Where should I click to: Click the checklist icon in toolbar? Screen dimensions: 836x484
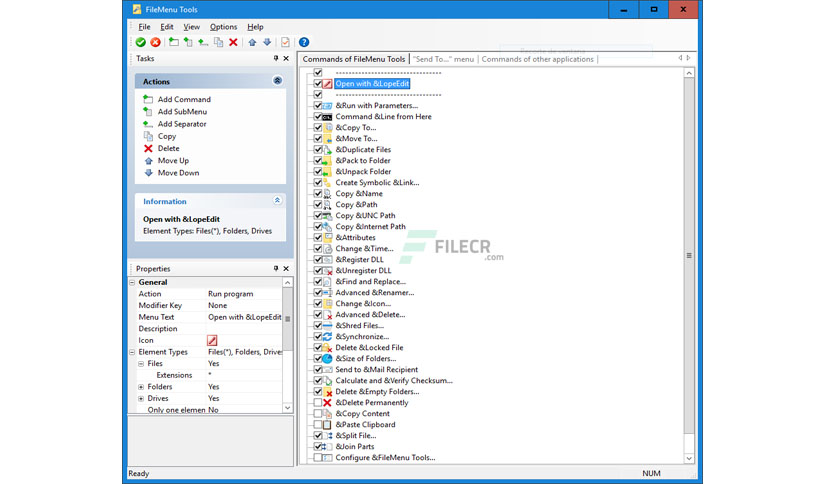click(x=285, y=42)
